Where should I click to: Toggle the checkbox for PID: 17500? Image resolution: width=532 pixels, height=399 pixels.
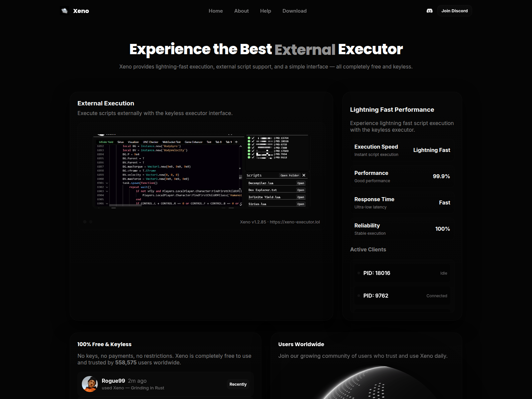point(253,151)
